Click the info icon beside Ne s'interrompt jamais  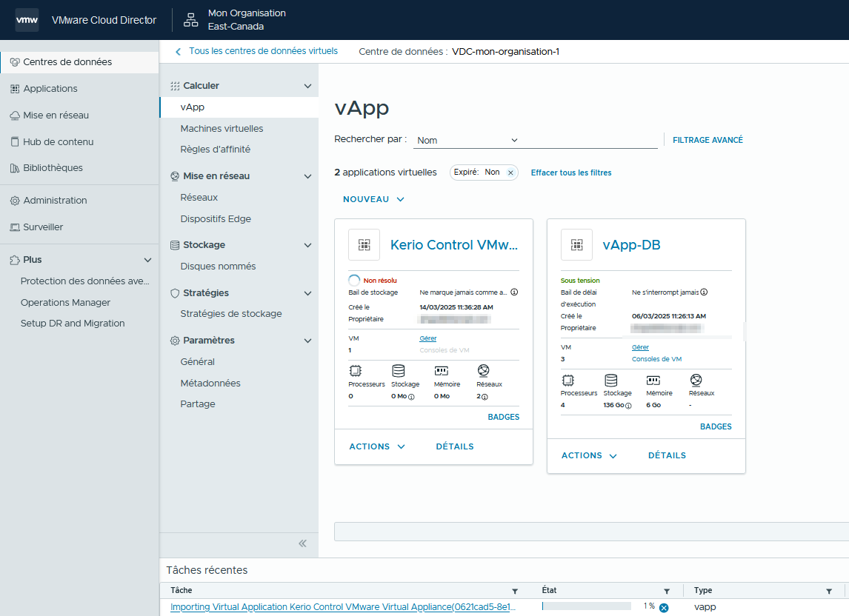click(x=704, y=292)
